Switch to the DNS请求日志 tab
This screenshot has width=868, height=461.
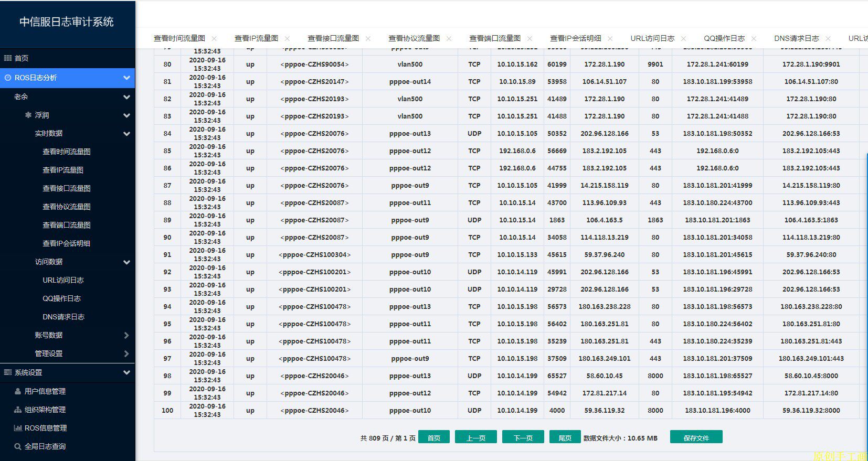coord(797,38)
